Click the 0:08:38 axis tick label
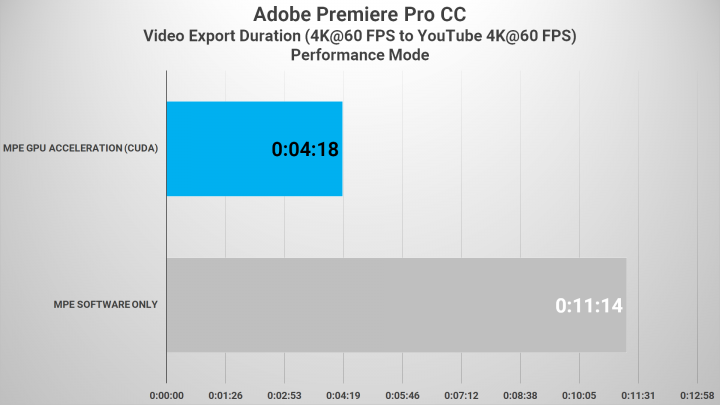Screen dimensions: 720x405 click(x=520, y=394)
